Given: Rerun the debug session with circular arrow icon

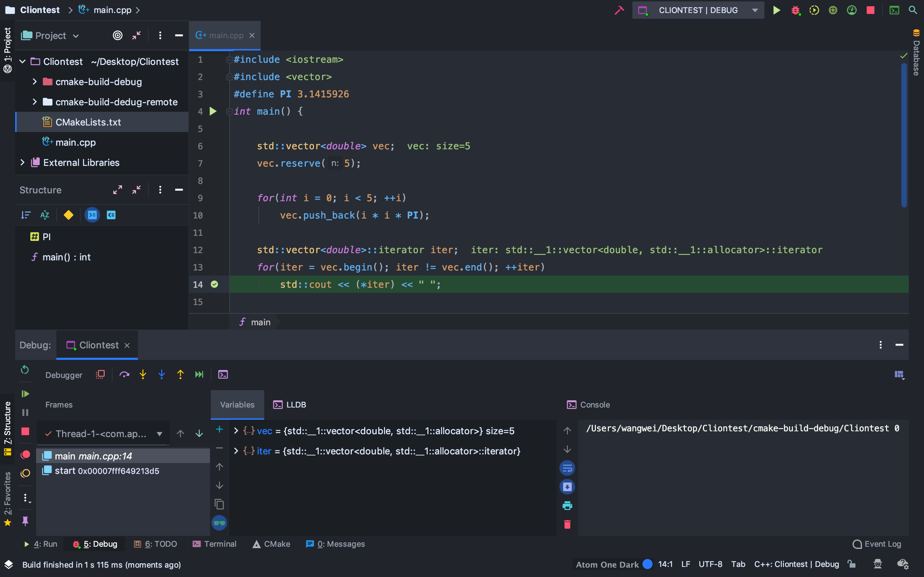Looking at the screenshot, I should (25, 369).
